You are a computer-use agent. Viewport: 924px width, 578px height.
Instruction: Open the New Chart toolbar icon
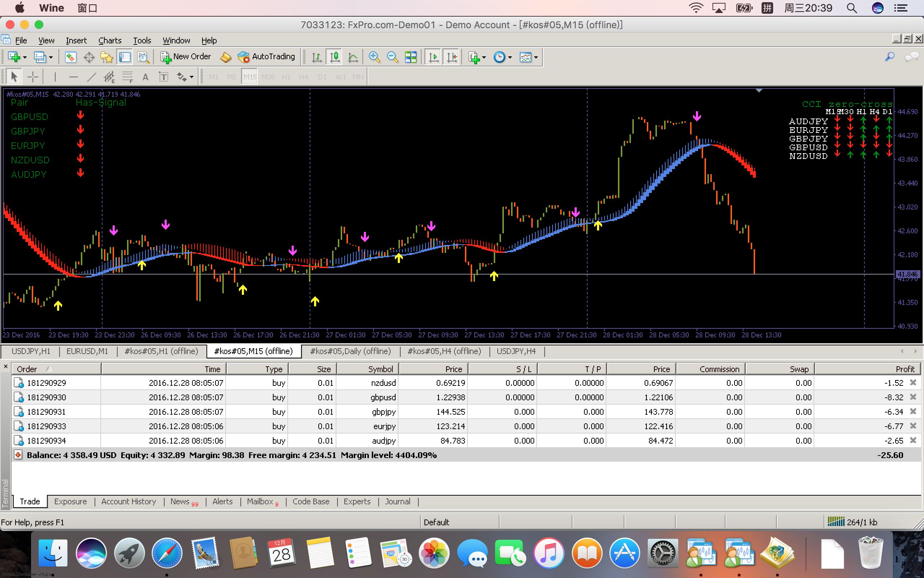(14, 57)
